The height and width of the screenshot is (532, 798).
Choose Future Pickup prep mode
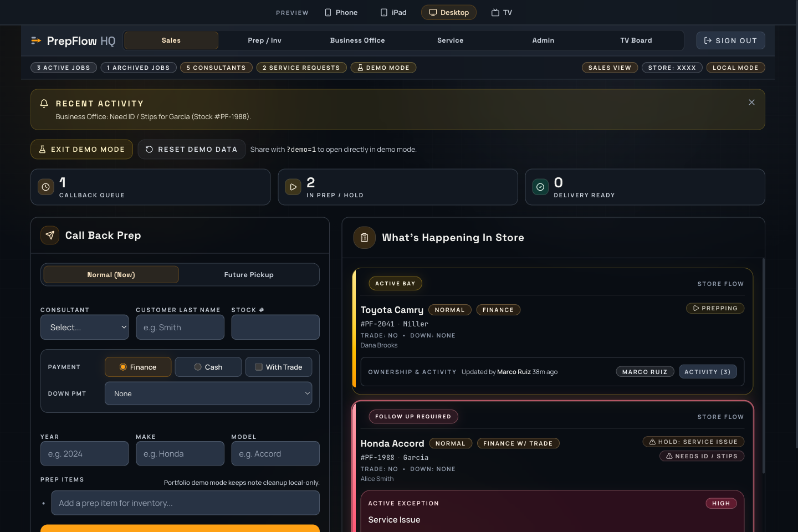click(x=249, y=275)
